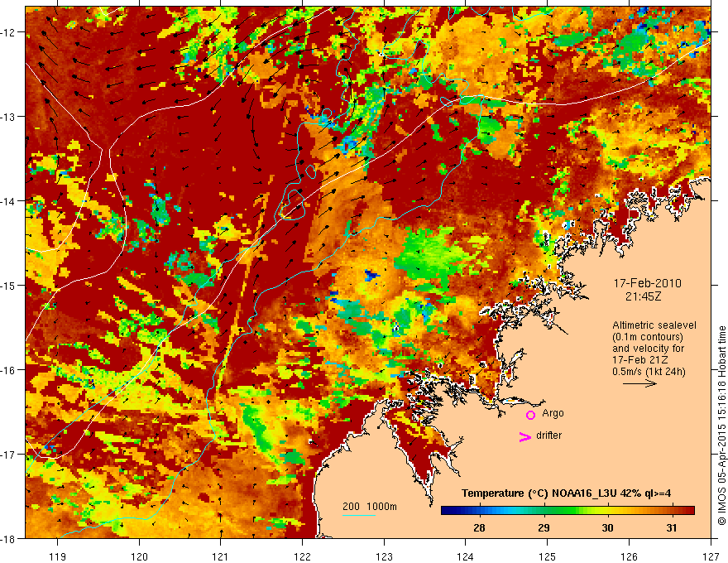Click the '-15' latitude axis label

pos(8,285)
